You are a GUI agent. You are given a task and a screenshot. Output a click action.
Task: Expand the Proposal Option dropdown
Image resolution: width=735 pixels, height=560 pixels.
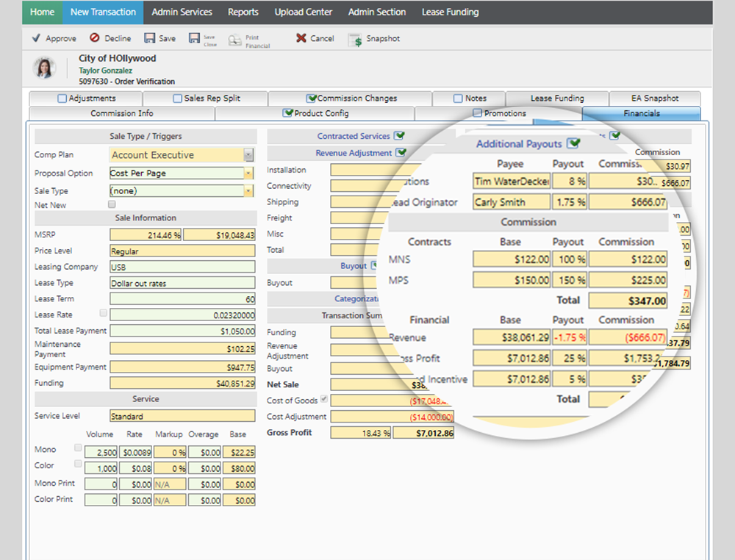248,173
